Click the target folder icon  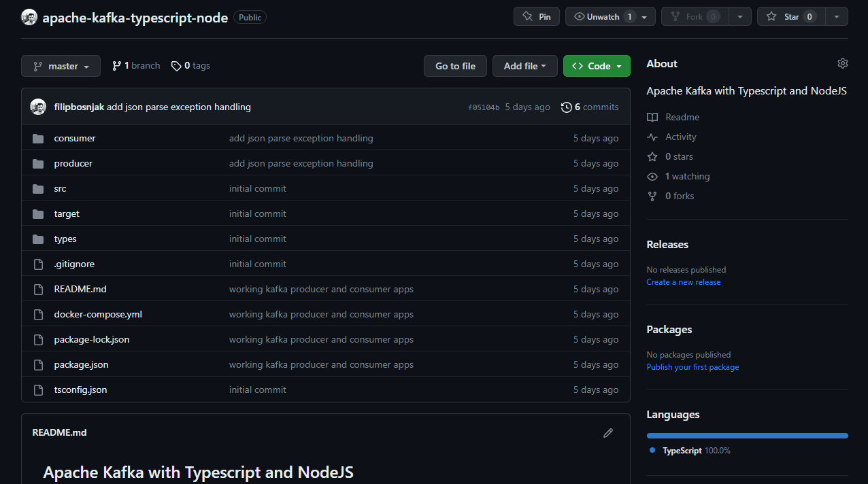(38, 214)
